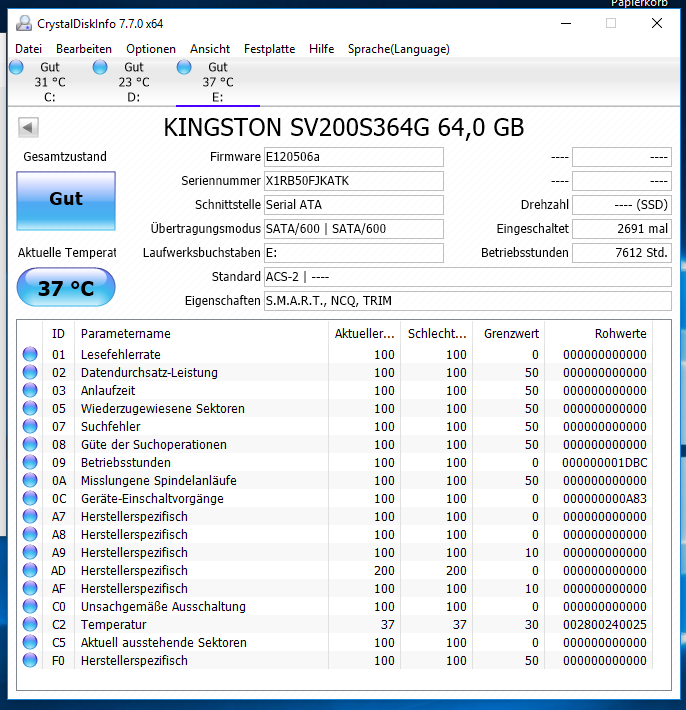
Task: Open the Sprache(Language) menu
Action: coord(398,49)
